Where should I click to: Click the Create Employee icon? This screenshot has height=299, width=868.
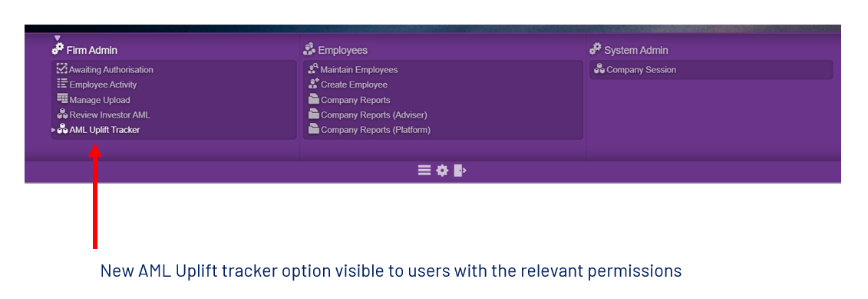[313, 85]
